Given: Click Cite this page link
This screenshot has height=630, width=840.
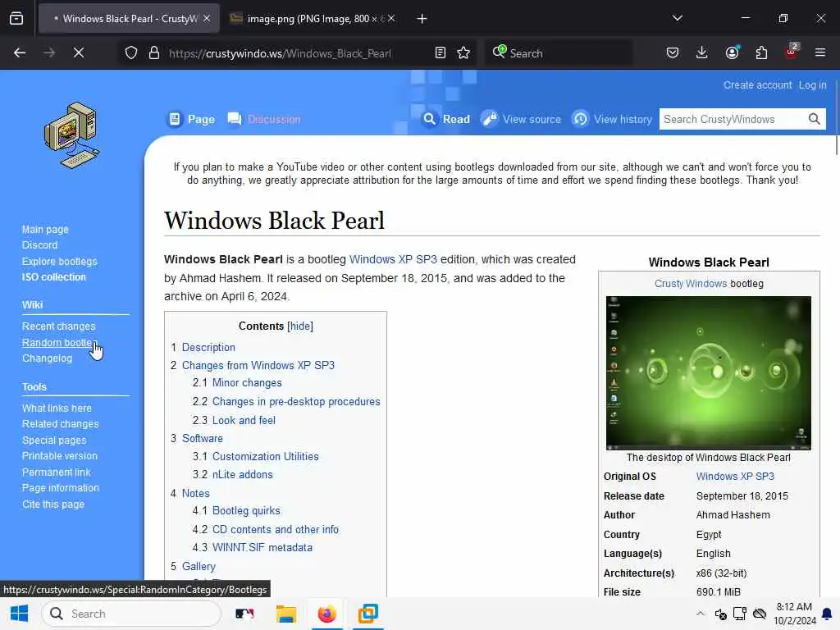Looking at the screenshot, I should [x=53, y=504].
